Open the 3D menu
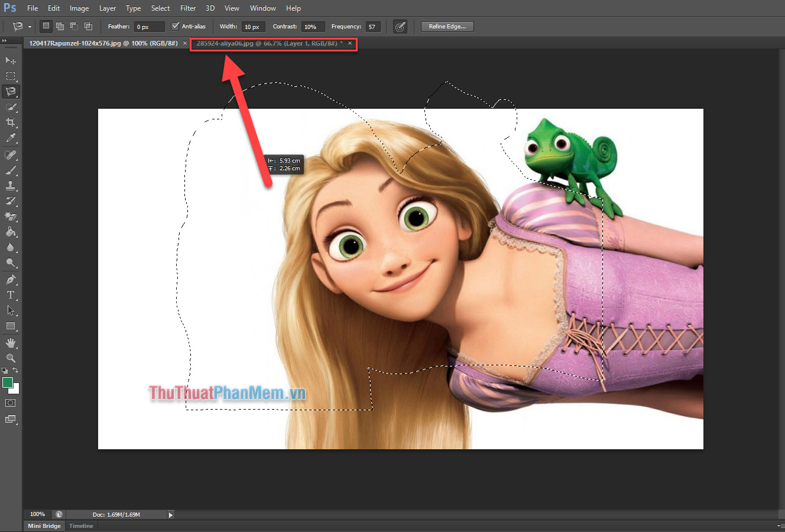This screenshot has width=785, height=532. 210,8
